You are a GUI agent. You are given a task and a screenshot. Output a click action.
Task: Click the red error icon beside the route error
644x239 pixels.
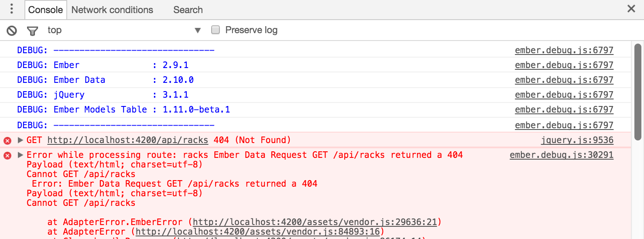7,155
